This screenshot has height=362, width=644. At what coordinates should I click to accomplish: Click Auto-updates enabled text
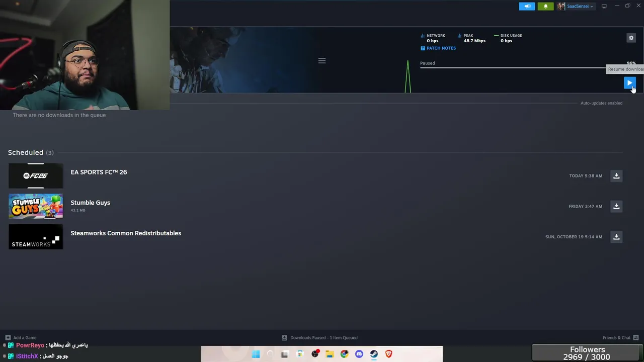point(601,103)
